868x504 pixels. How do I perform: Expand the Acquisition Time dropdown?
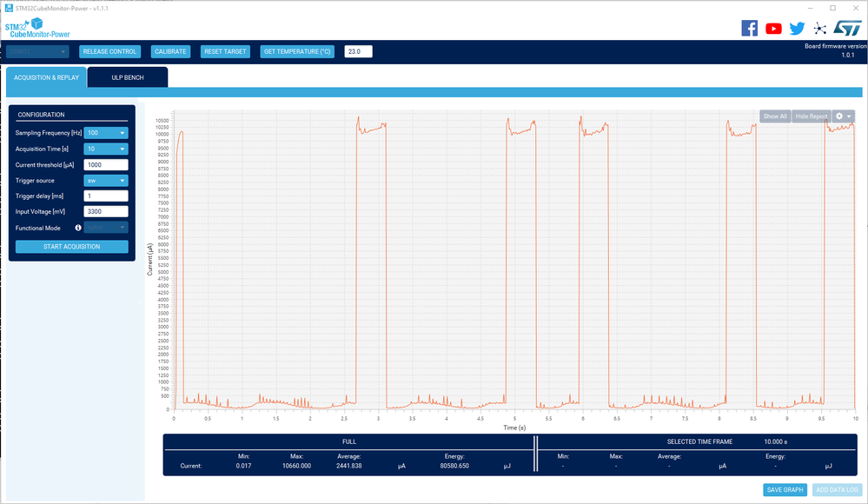[106, 149]
